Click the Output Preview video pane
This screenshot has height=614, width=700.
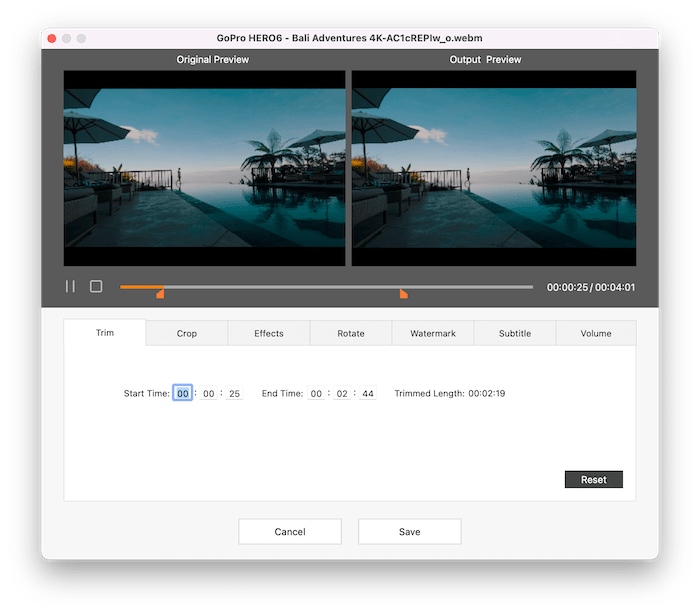click(x=494, y=168)
